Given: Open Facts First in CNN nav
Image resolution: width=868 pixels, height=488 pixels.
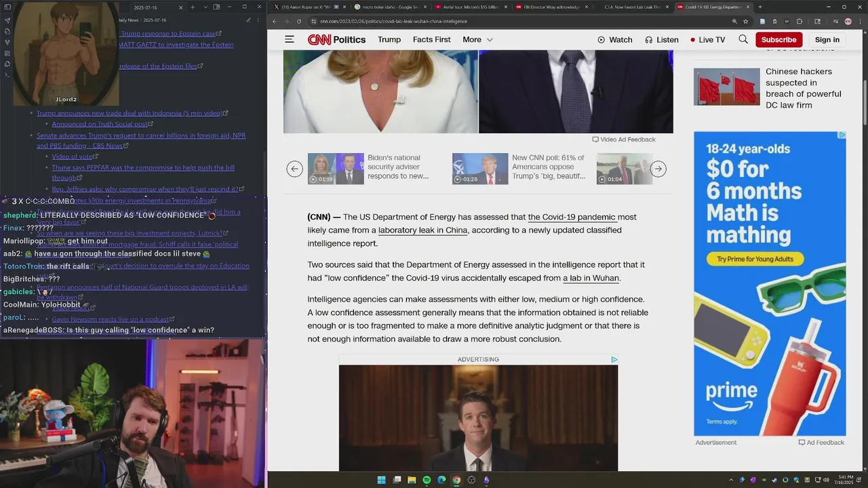Looking at the screenshot, I should pos(432,39).
